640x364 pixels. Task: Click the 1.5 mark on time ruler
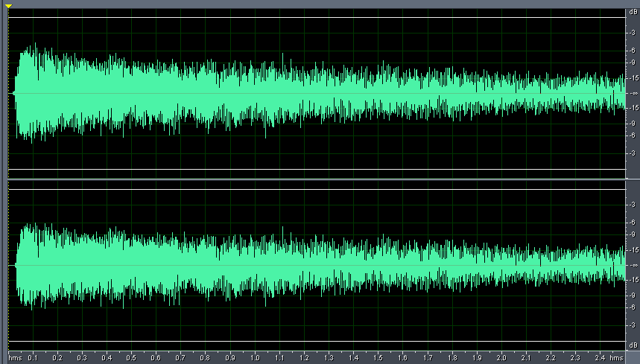[x=378, y=357]
